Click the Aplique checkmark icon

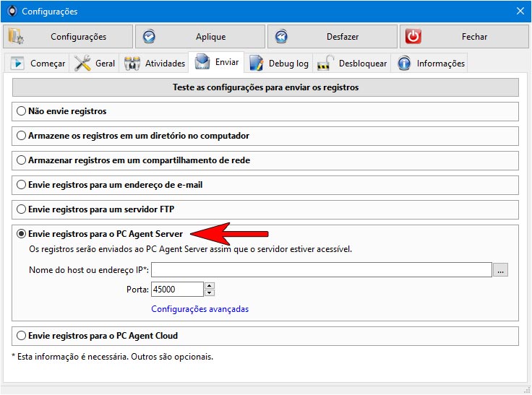coord(149,37)
